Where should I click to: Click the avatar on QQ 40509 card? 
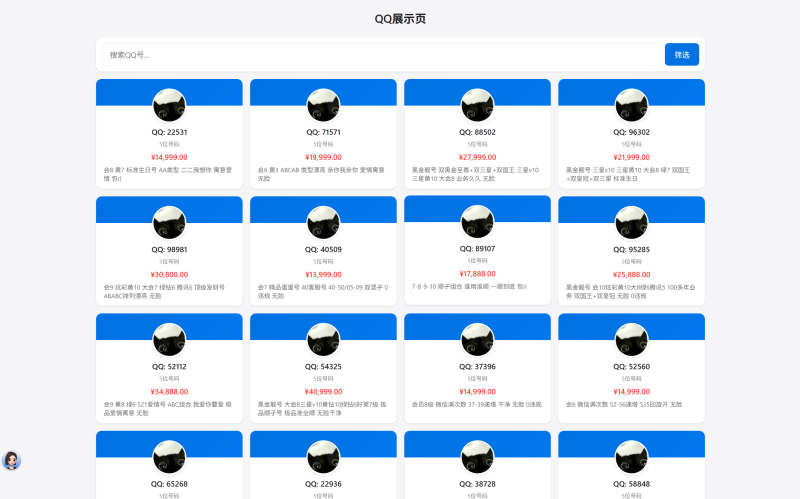(323, 223)
